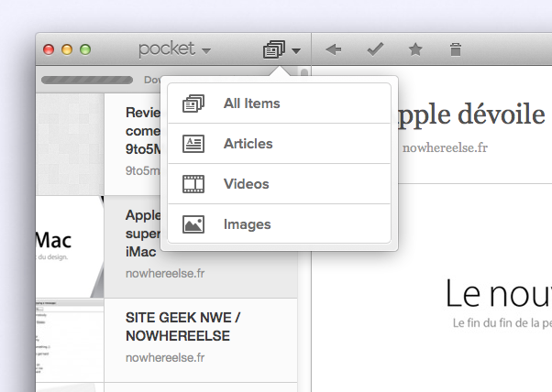Open the pocket title dropdown

(174, 49)
